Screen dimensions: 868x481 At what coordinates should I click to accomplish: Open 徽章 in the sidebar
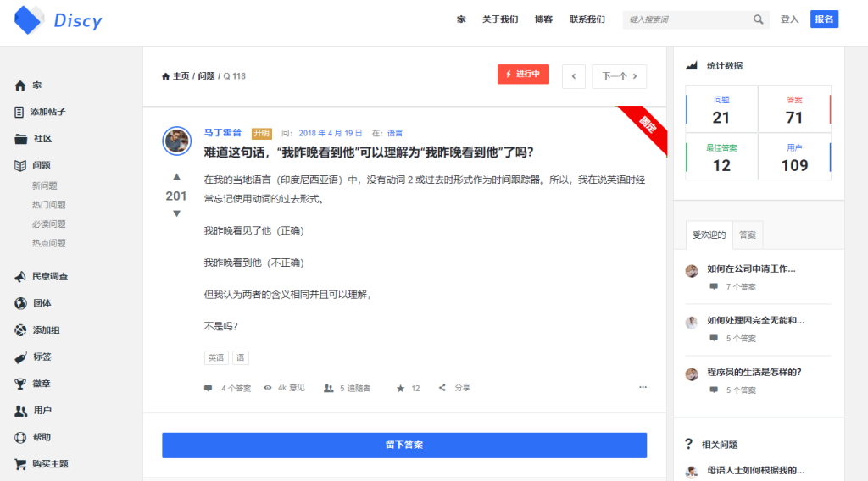(42, 384)
